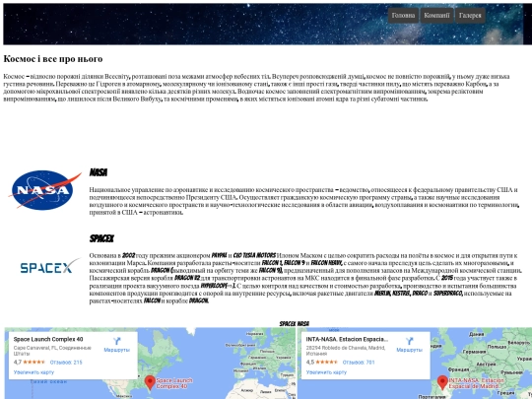This screenshot has height=399, width=532.
Task: Open the Отзывов: 215 reviews link
Action: tap(66, 363)
